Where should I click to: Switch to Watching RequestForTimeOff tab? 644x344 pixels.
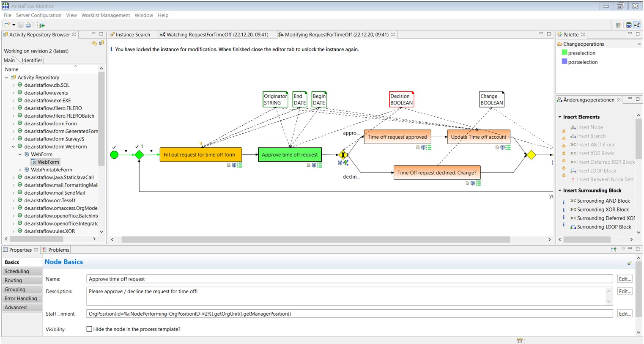click(217, 35)
